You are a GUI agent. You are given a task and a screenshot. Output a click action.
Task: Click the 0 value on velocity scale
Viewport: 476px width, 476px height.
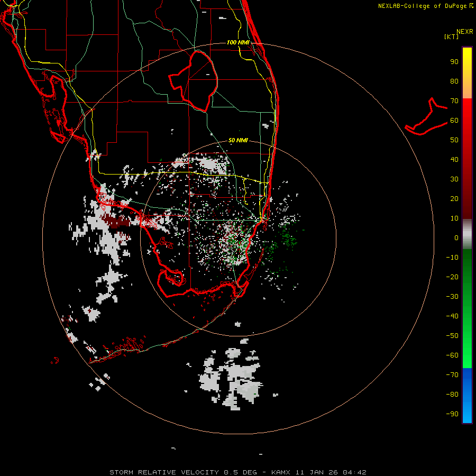(x=456, y=238)
